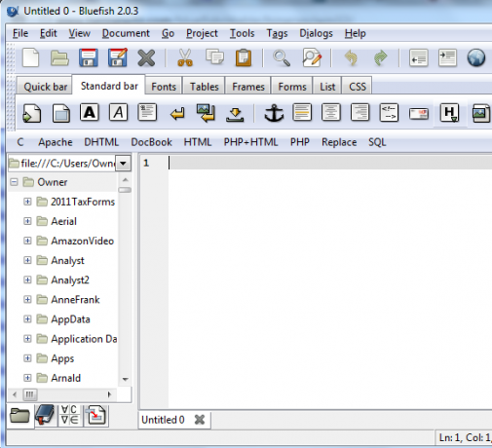Image resolution: width=492 pixels, height=448 pixels.
Task: Switch to the Tables tab
Action: pos(205,87)
